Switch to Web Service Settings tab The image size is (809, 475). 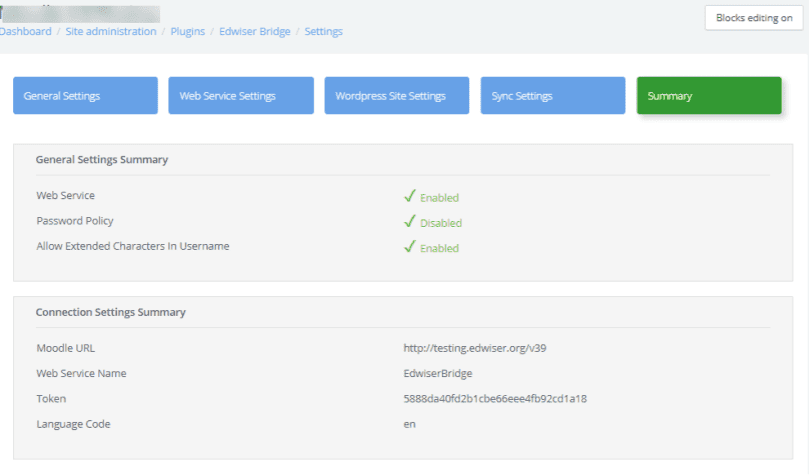(x=241, y=95)
